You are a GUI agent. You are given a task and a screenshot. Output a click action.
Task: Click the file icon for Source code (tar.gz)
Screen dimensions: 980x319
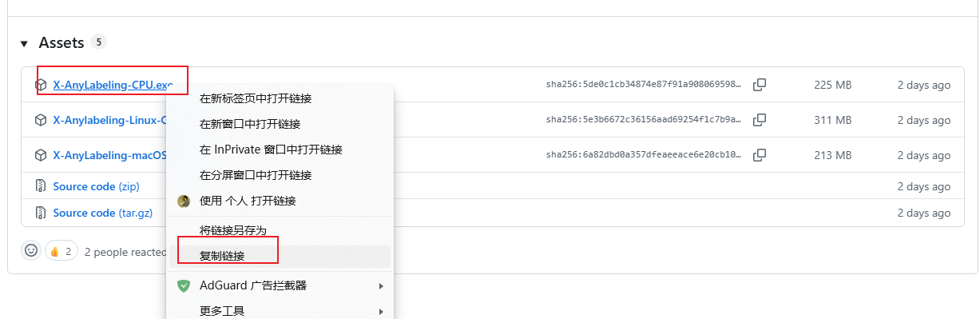tap(41, 213)
